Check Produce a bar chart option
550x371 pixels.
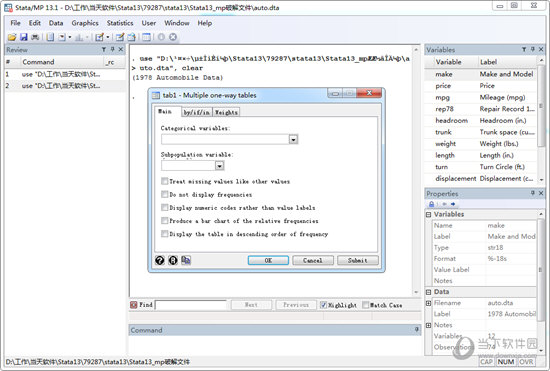click(x=165, y=221)
